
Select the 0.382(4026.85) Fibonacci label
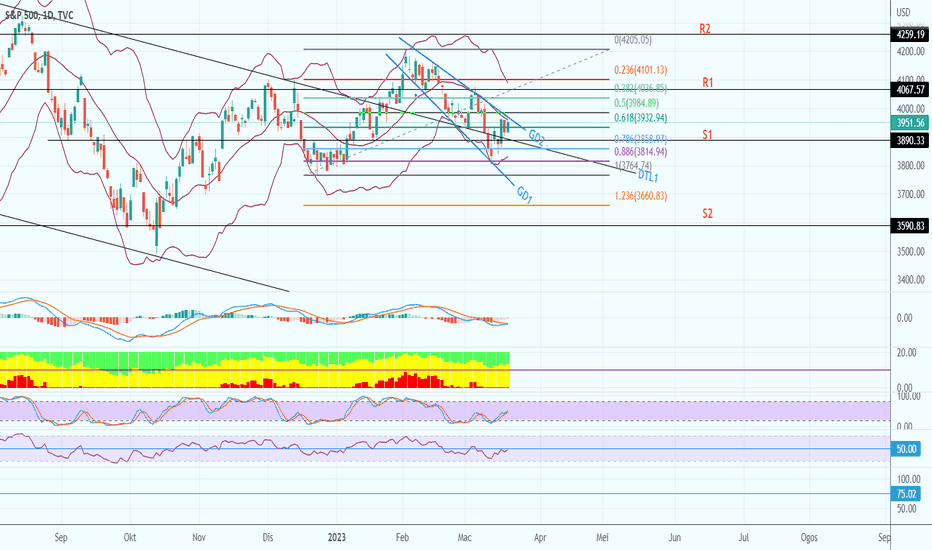tap(641, 89)
